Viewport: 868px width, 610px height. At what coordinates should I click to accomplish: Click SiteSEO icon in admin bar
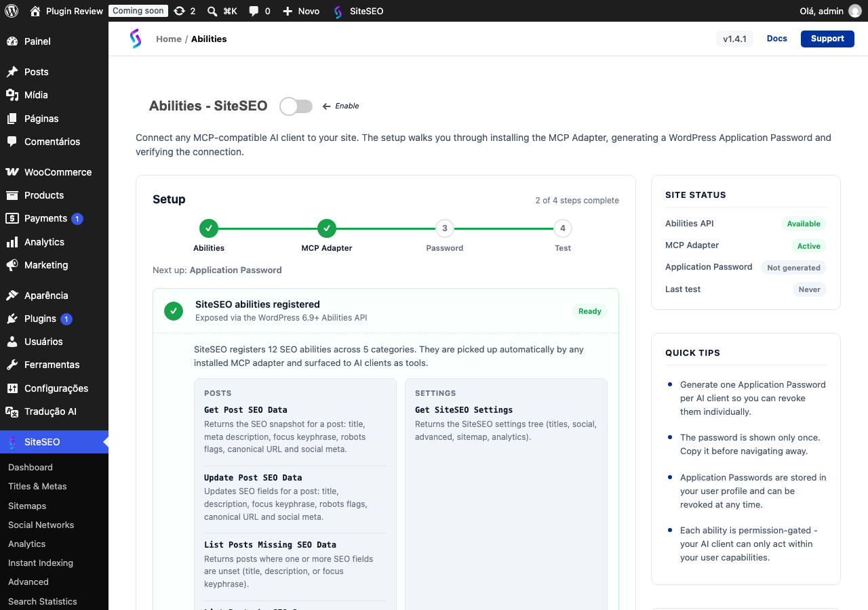(x=338, y=11)
